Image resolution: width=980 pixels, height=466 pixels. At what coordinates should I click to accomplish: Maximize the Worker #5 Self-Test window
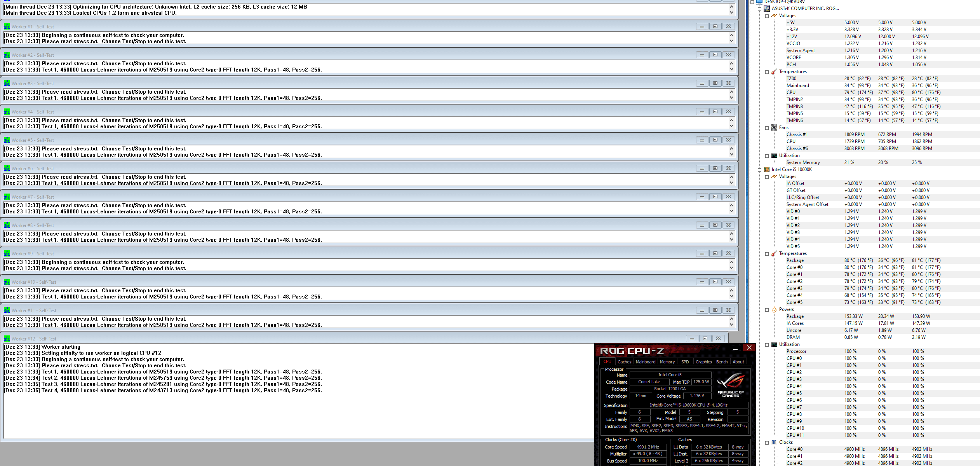click(x=715, y=140)
